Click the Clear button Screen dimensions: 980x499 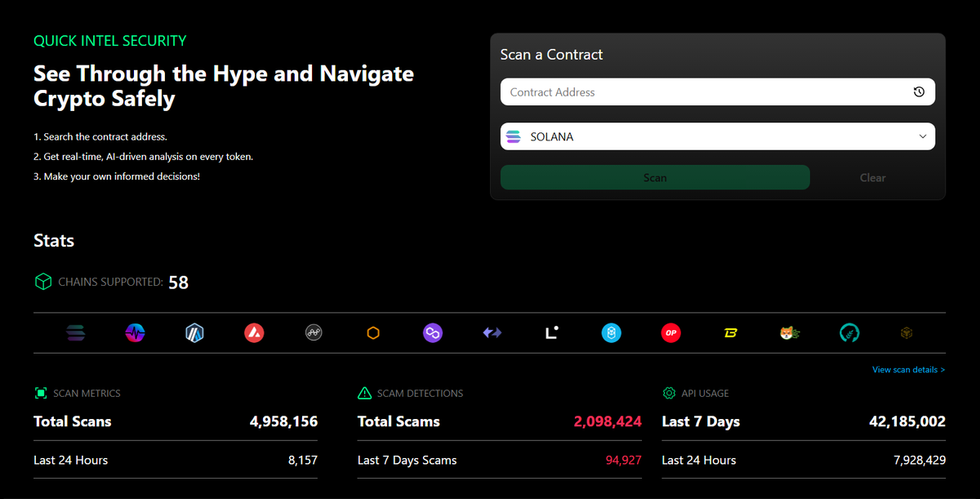pyautogui.click(x=873, y=177)
